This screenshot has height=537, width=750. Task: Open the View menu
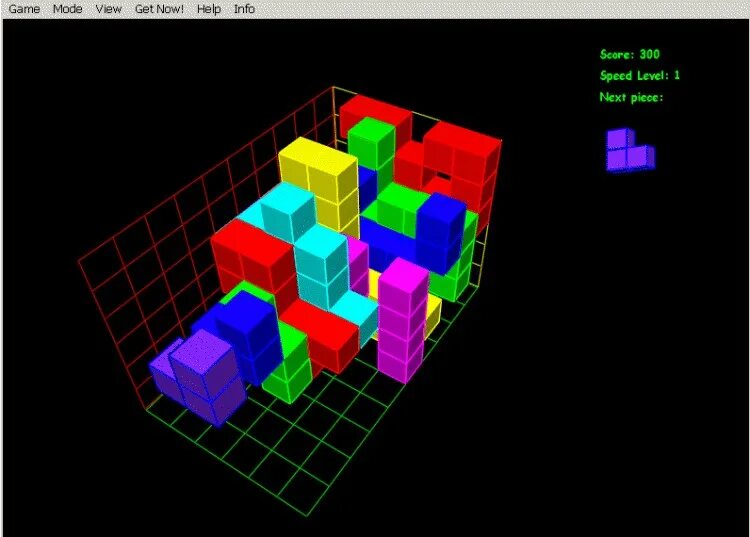(x=109, y=9)
